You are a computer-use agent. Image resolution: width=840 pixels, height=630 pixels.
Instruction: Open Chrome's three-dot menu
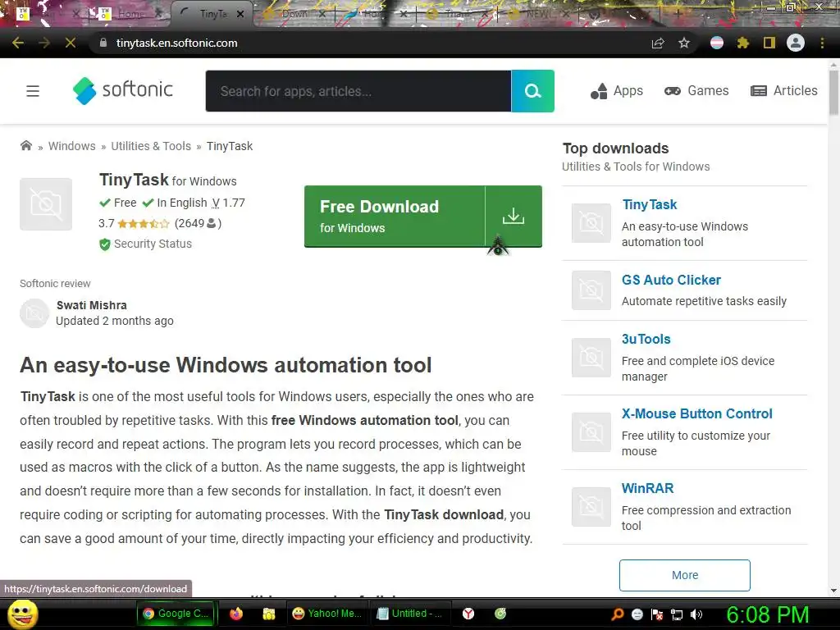822,43
